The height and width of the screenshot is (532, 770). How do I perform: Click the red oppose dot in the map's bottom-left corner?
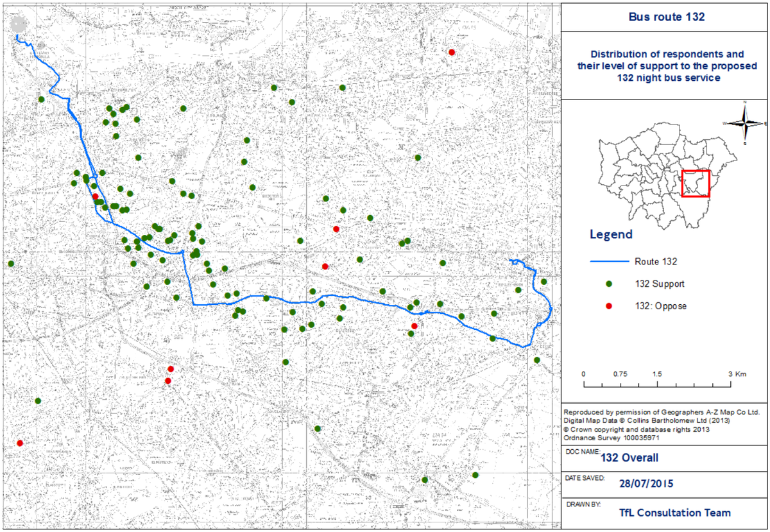pos(20,443)
